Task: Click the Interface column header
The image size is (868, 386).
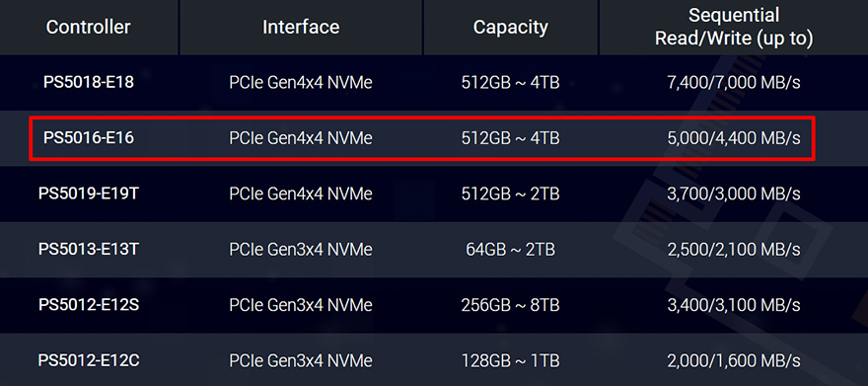Action: tap(301, 27)
